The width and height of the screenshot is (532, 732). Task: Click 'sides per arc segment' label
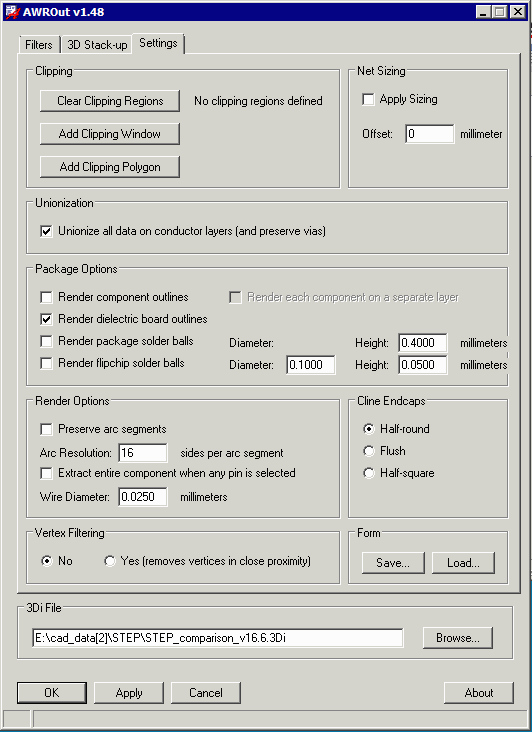pyautogui.click(x=232, y=453)
